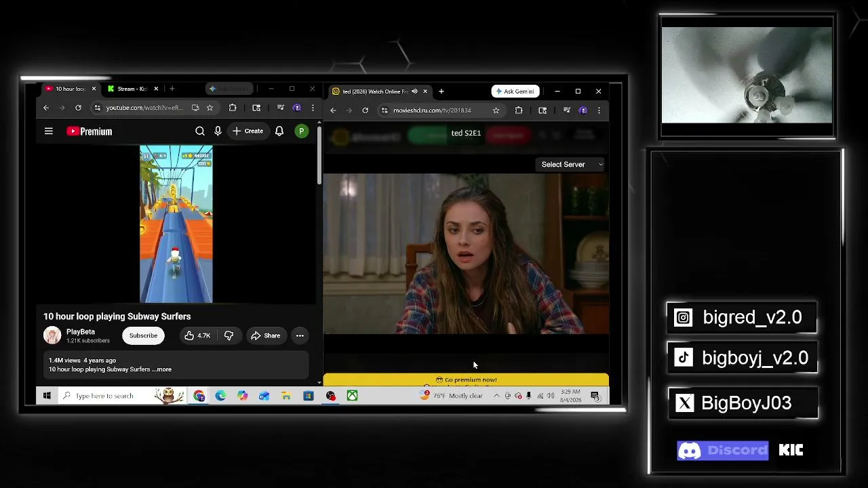
Task: Go to YouTube Premium home logo
Action: [x=89, y=131]
